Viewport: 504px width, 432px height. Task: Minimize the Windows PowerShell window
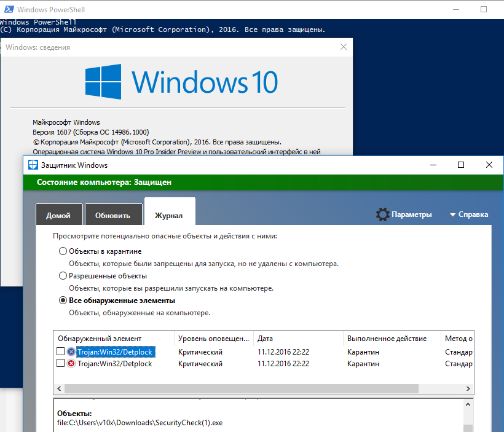(x=456, y=9)
